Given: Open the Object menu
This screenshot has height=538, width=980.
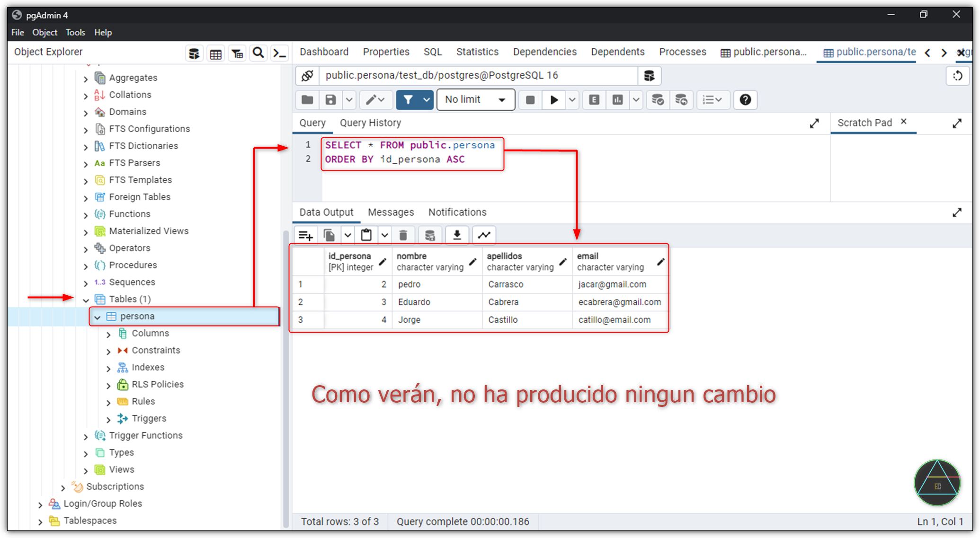Looking at the screenshot, I should coord(45,32).
